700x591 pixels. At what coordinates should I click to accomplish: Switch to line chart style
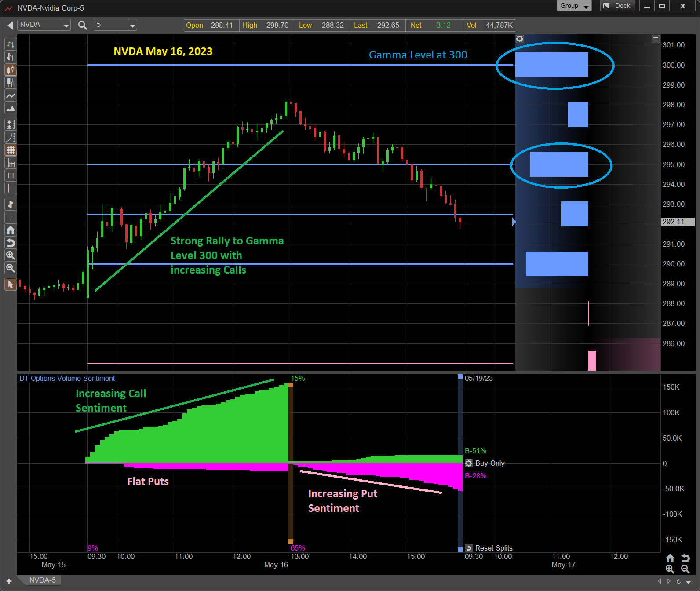[11, 95]
